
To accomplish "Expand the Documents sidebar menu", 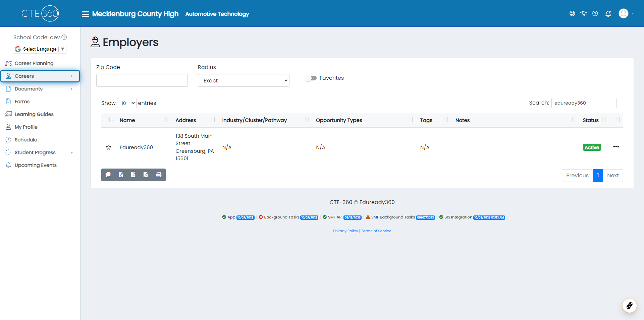I will click(40, 89).
